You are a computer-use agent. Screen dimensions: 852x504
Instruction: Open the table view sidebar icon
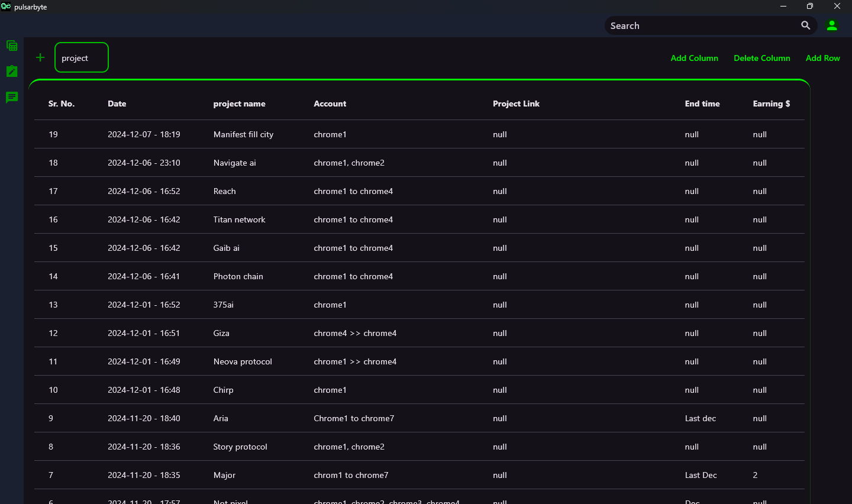pos(12,46)
